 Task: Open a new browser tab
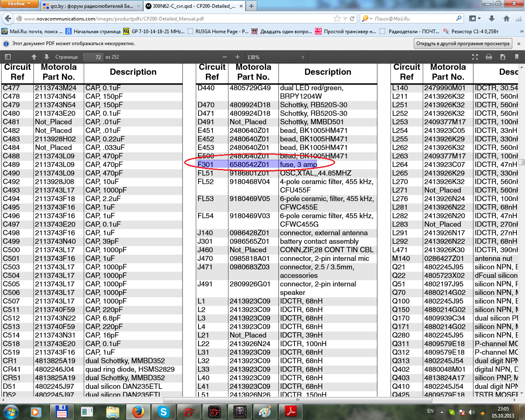tap(251, 6)
